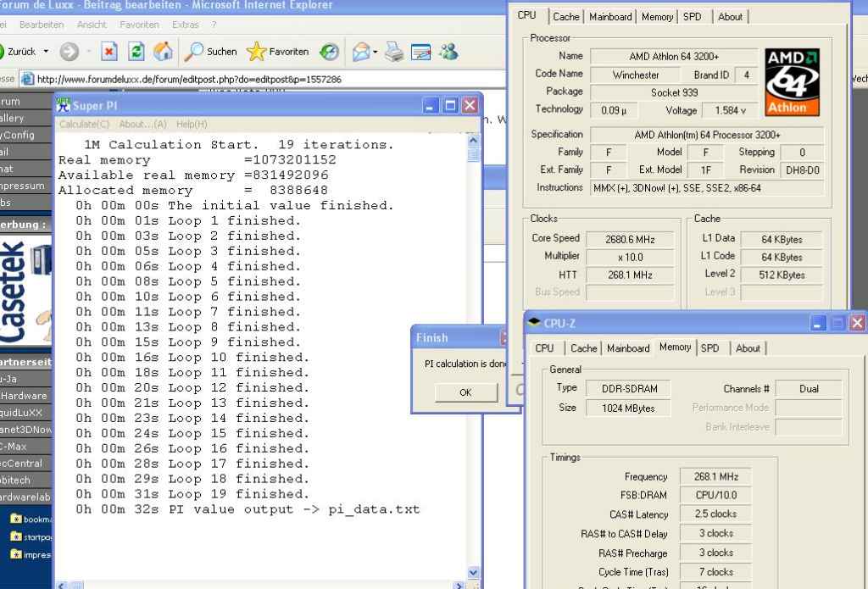The width and height of the screenshot is (868, 589).
Task: Open the Impressum link in forum sidebar
Action: point(25,186)
